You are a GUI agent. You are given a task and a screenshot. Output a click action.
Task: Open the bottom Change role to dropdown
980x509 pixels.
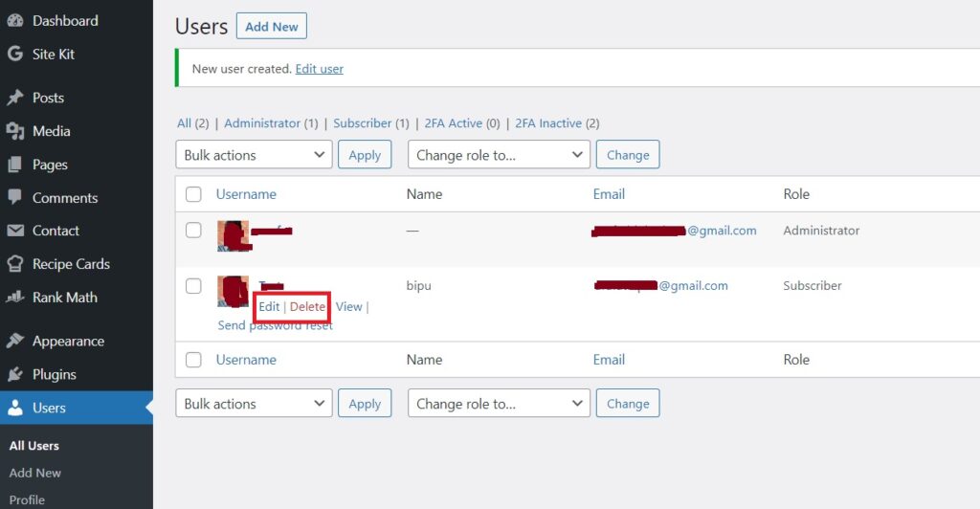point(499,404)
